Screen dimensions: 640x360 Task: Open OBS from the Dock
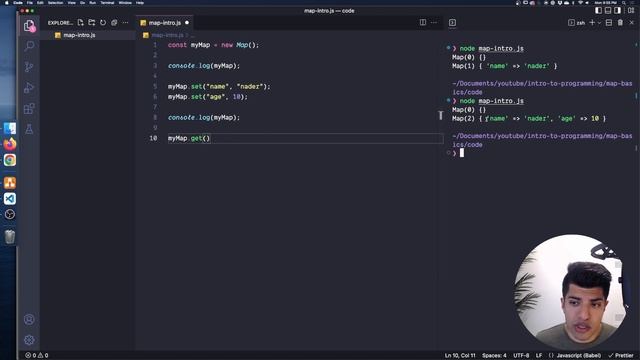[x=10, y=214]
